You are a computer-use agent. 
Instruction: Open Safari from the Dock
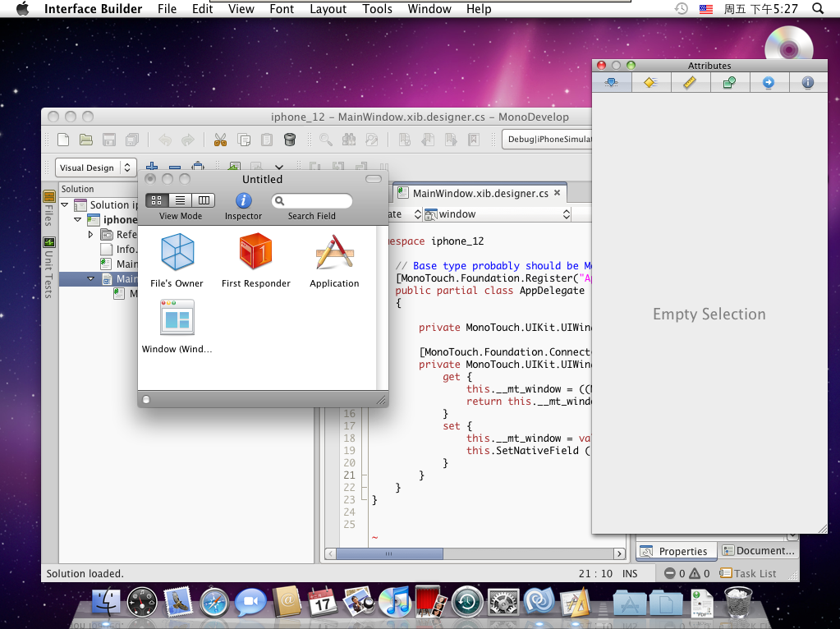point(214,602)
